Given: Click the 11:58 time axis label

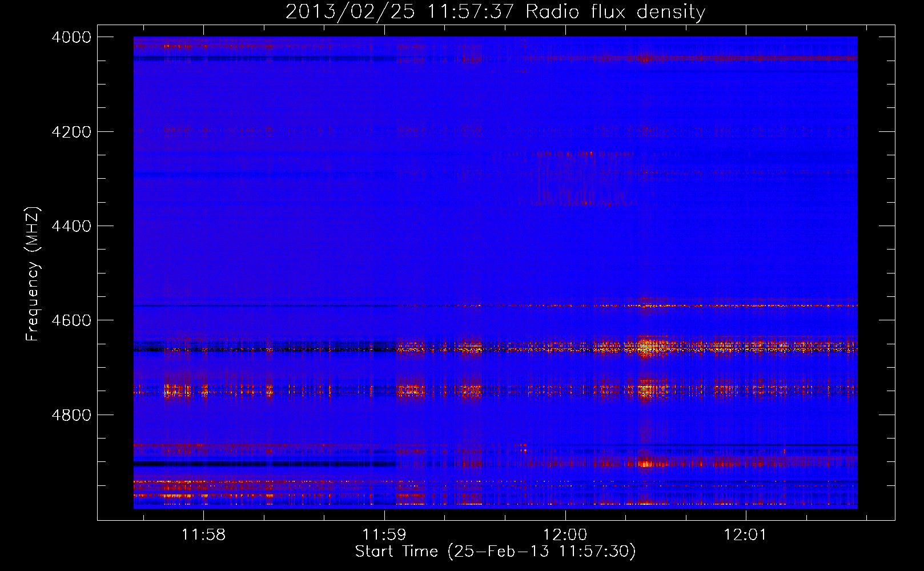Looking at the screenshot, I should (203, 535).
